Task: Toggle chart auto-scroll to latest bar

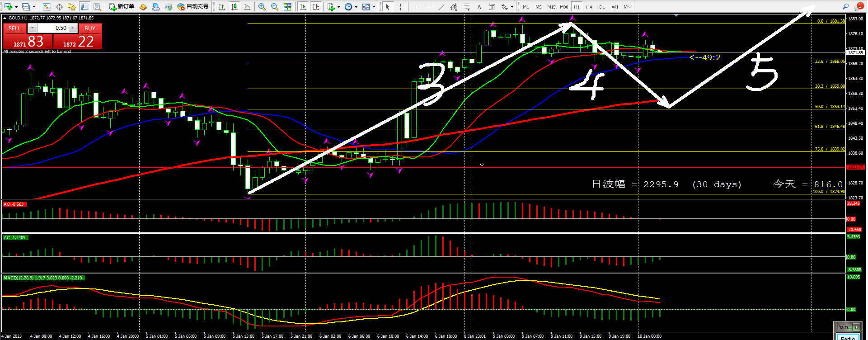Action: [303, 7]
